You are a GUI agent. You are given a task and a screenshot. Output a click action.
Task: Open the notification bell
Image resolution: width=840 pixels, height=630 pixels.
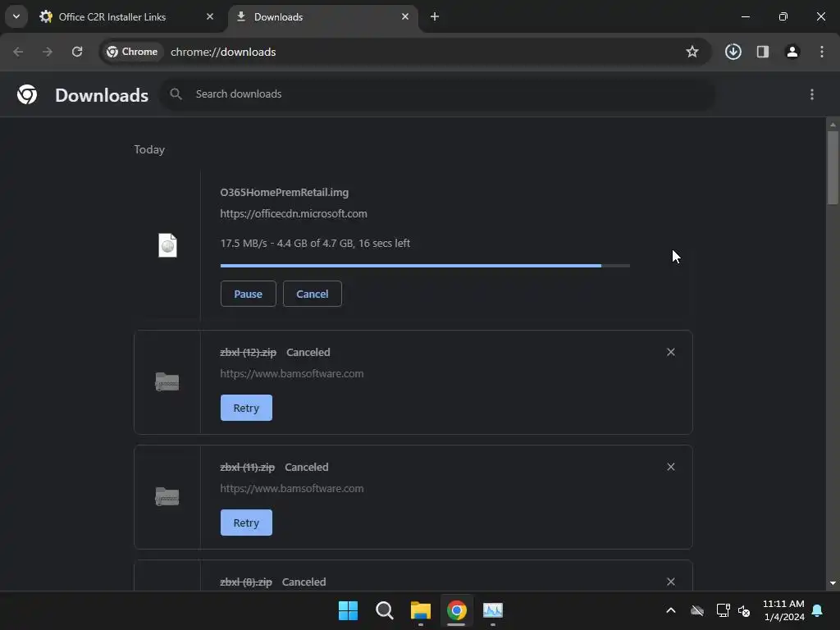click(x=818, y=610)
